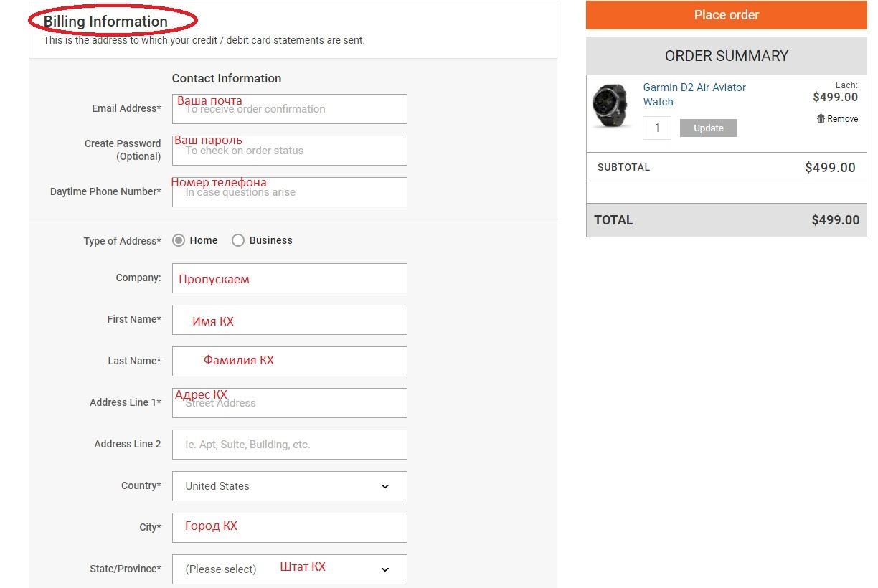
Task: Click the Update quantity button
Action: coord(708,128)
